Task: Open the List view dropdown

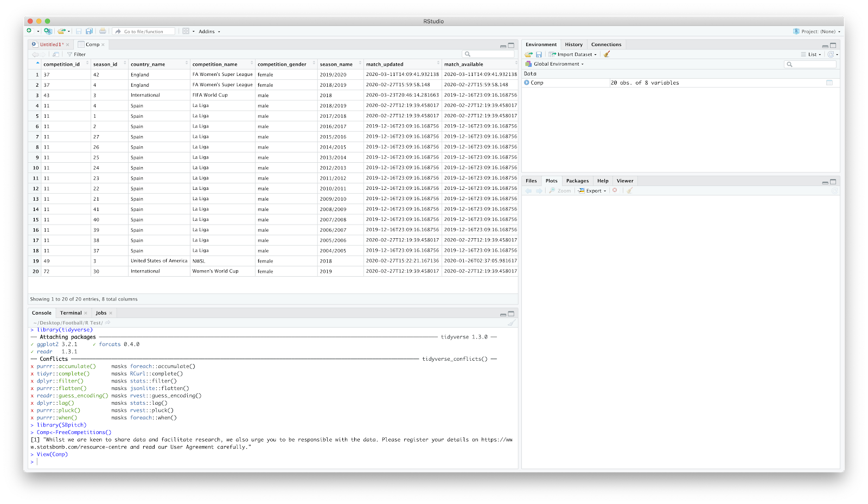Action: click(x=811, y=54)
